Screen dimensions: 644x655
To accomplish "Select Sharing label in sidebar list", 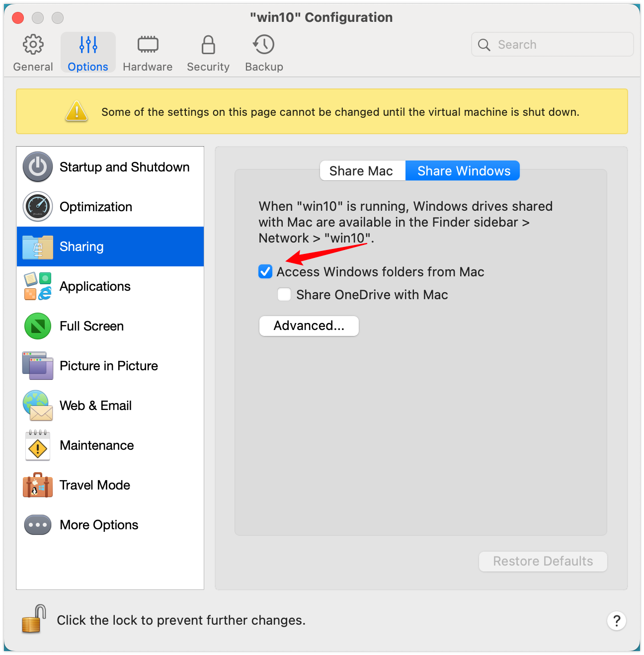I will [x=81, y=246].
